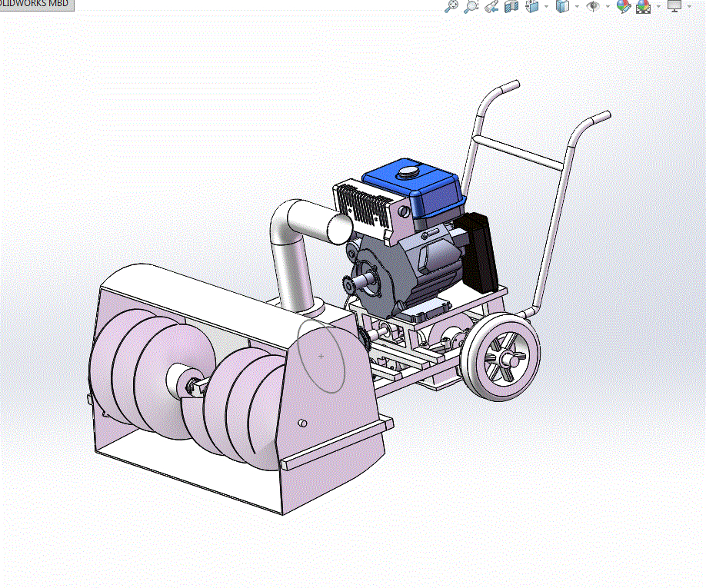Expand the Hide/Show Items dropdown arrow
Viewport: 706px width, 588px height.
[x=608, y=6]
